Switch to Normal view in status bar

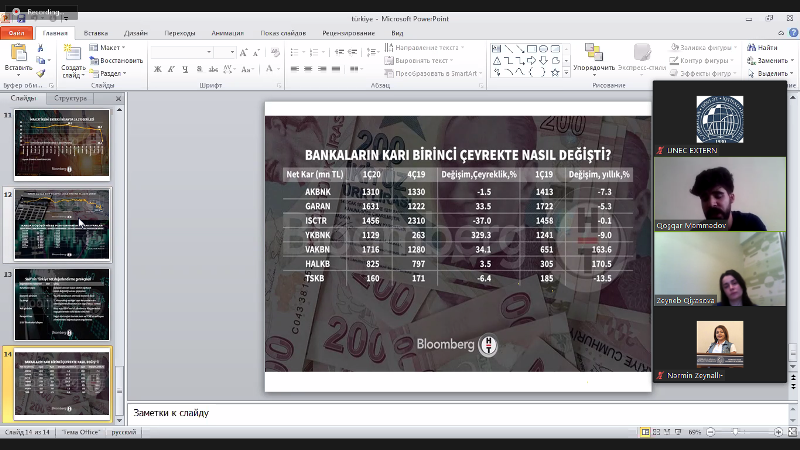pos(645,432)
